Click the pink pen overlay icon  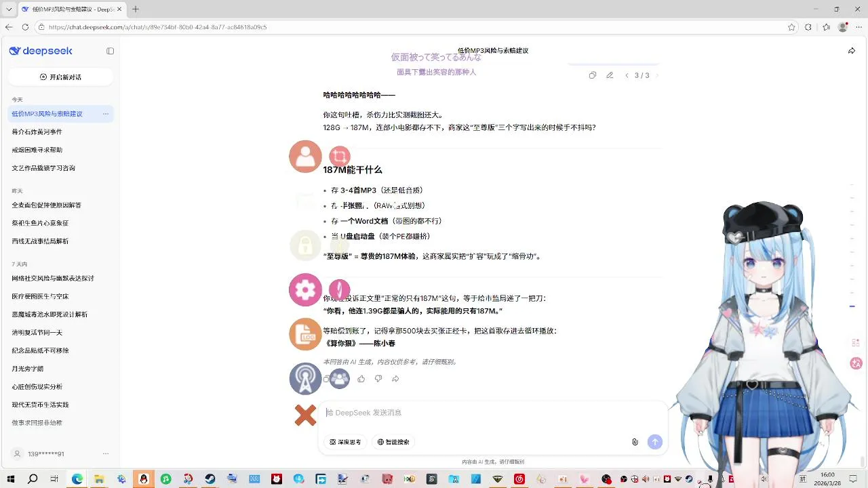(340, 289)
